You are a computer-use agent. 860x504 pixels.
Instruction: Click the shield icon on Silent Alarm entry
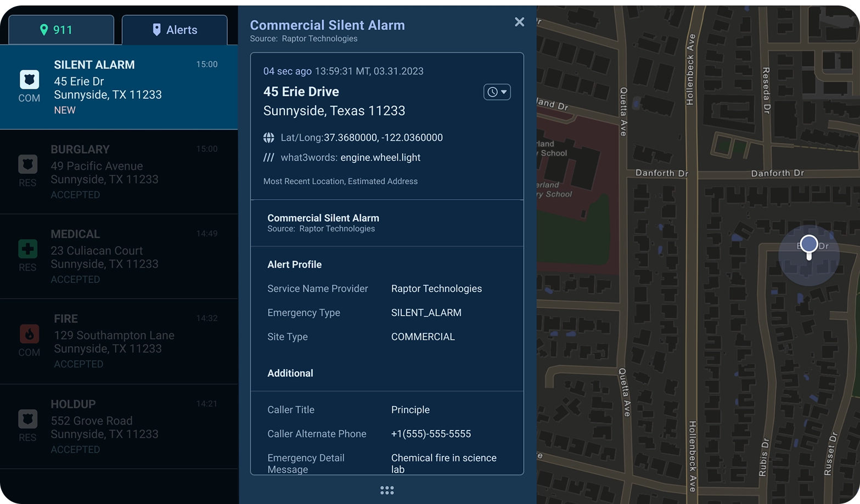(x=29, y=80)
